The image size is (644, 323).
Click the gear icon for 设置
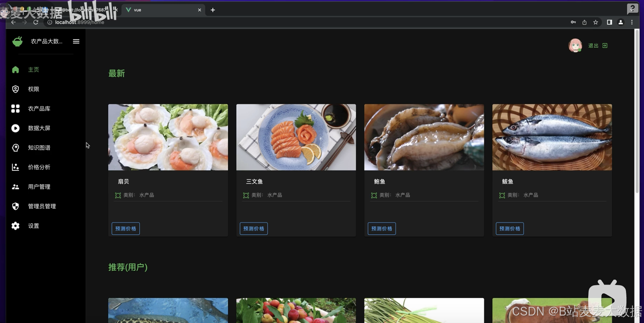(x=15, y=226)
